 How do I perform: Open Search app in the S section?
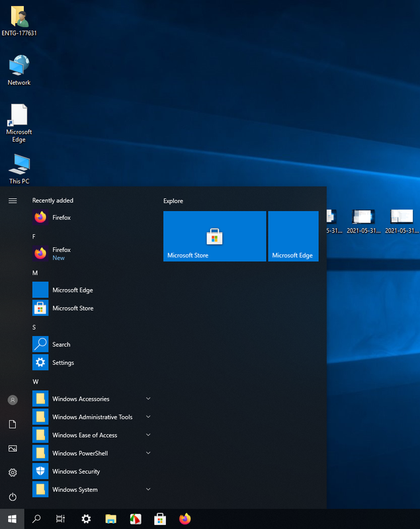(91, 345)
